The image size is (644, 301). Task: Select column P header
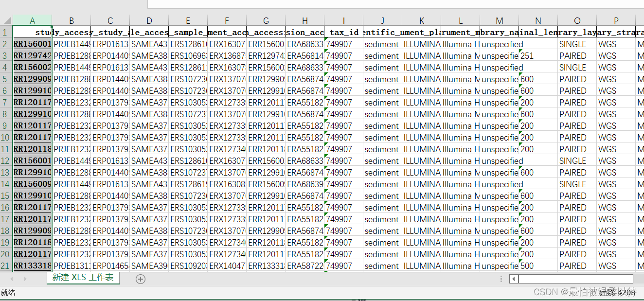(x=616, y=20)
